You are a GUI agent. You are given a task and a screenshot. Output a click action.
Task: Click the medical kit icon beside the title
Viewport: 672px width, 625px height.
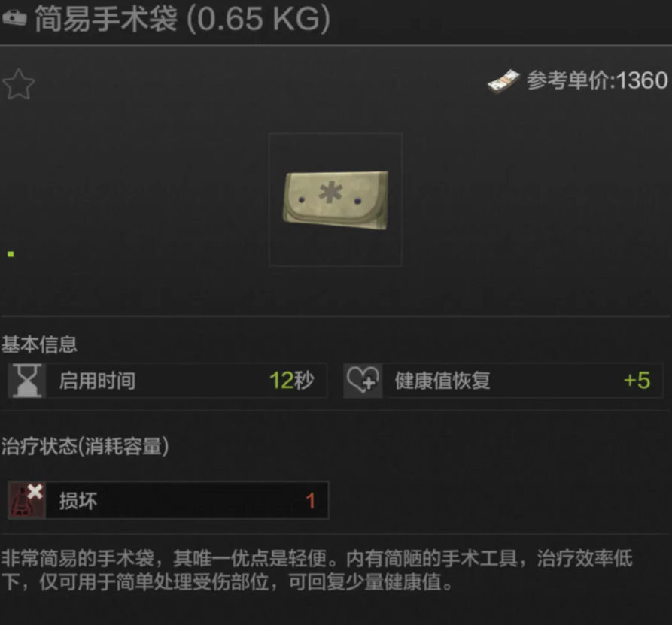tap(14, 18)
